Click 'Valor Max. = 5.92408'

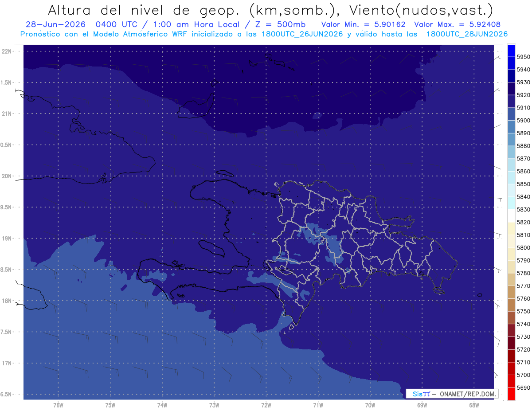[457, 24]
